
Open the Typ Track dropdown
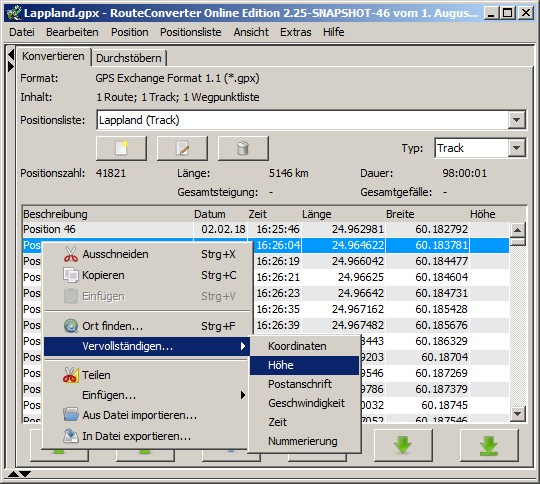coord(516,148)
